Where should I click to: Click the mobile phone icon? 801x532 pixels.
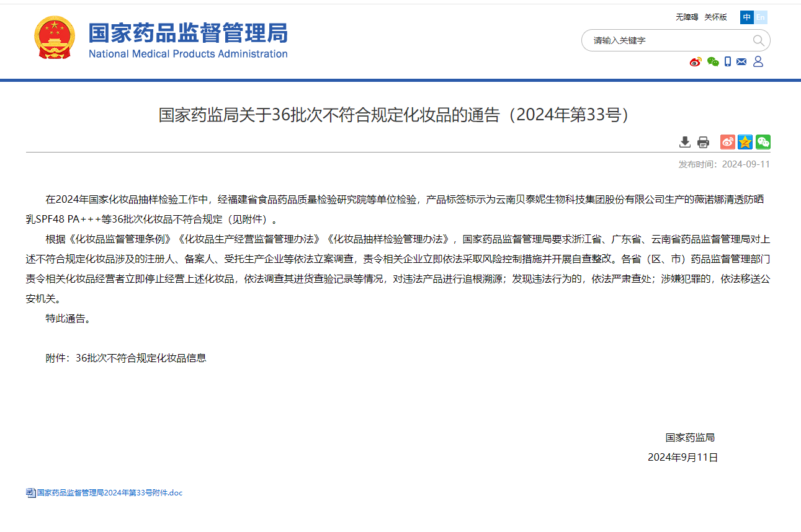pos(728,61)
